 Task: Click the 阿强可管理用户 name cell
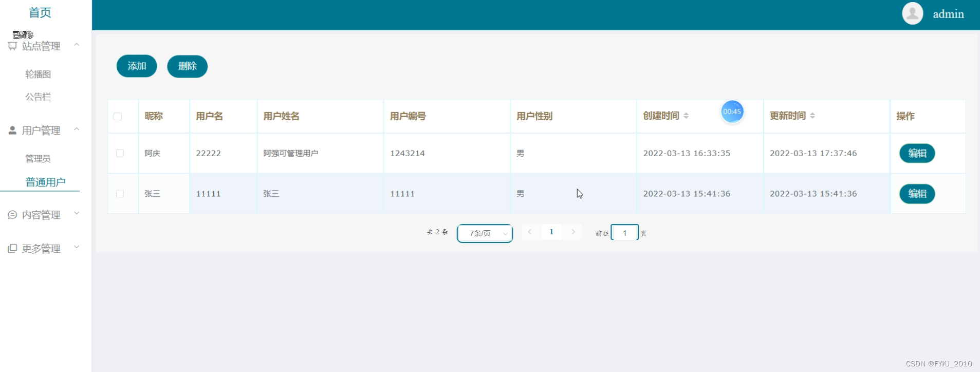coord(290,153)
